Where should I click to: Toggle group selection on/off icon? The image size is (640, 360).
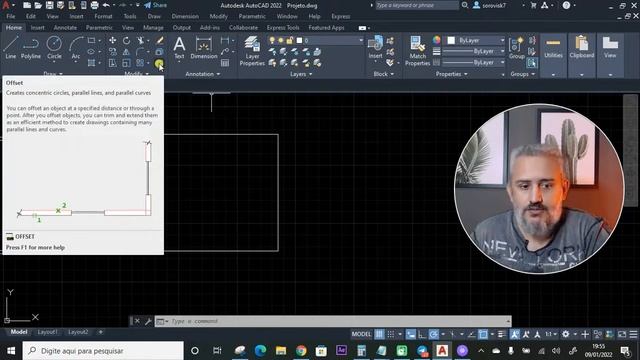point(532,63)
